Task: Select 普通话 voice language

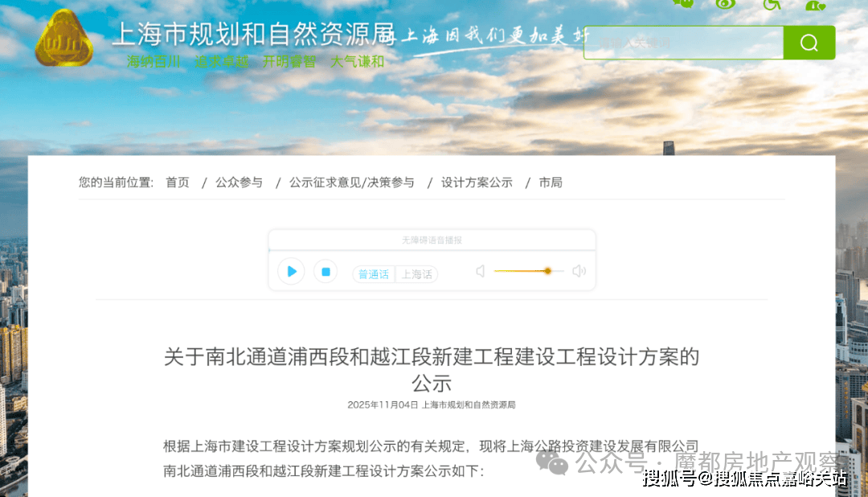Action: [x=374, y=274]
